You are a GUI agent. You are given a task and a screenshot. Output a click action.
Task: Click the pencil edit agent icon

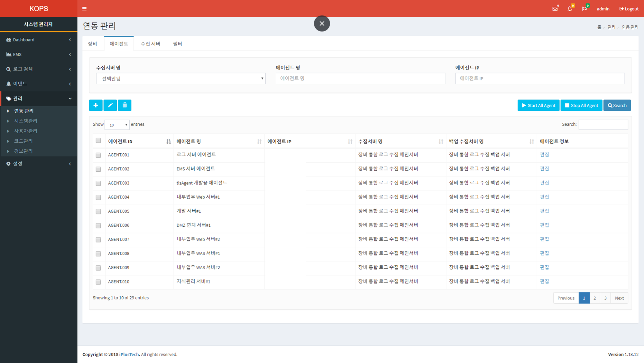pos(110,105)
